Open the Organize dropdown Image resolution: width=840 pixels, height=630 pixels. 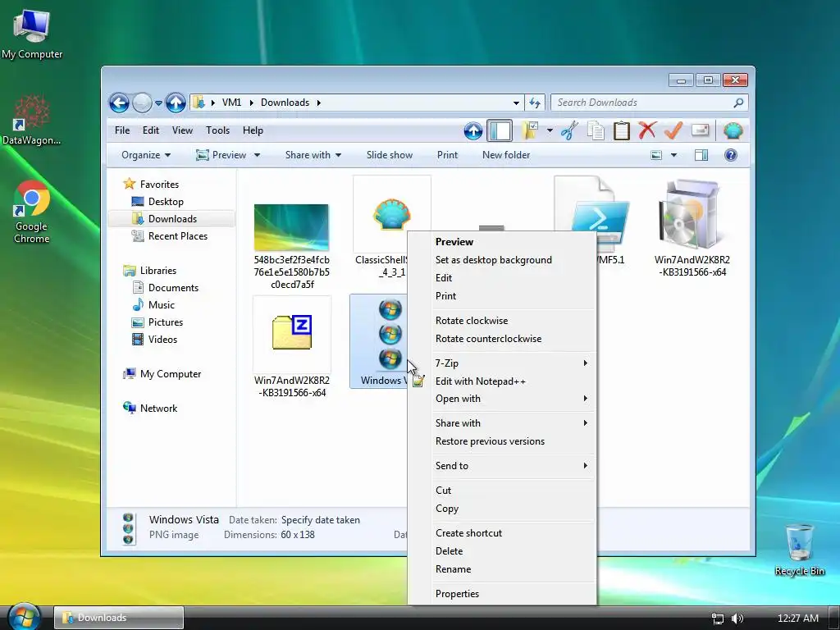coord(146,155)
